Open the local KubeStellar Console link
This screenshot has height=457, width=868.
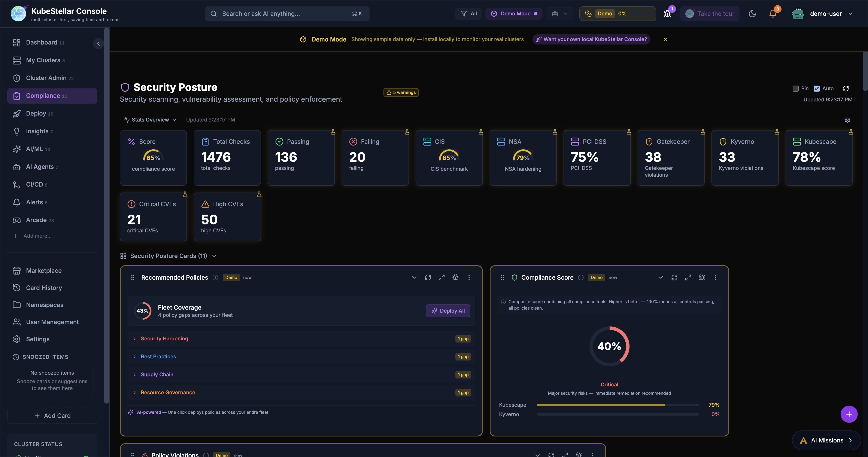click(591, 39)
